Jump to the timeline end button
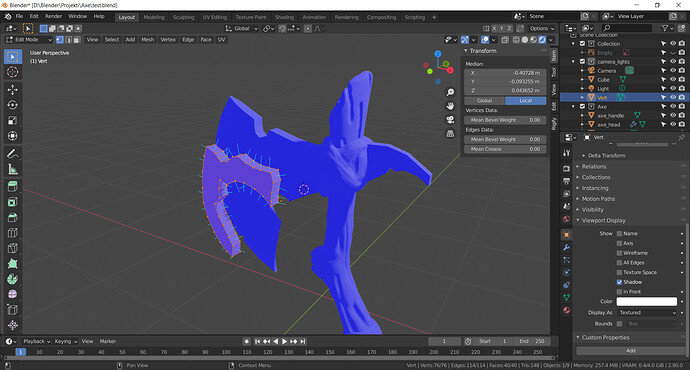 pos(303,341)
